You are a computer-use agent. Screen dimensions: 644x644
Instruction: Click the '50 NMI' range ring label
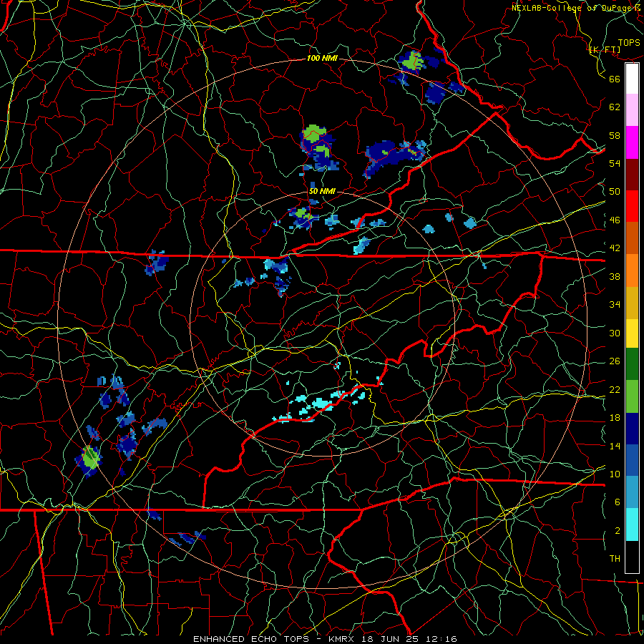click(x=322, y=191)
